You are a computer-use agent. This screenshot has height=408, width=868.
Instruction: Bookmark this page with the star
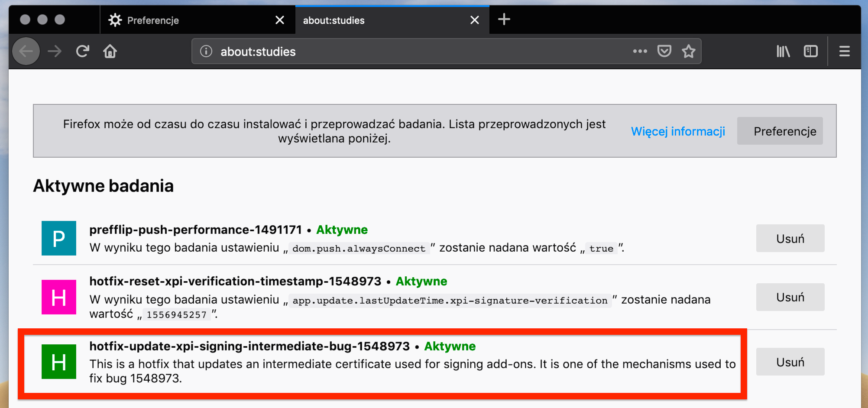689,51
